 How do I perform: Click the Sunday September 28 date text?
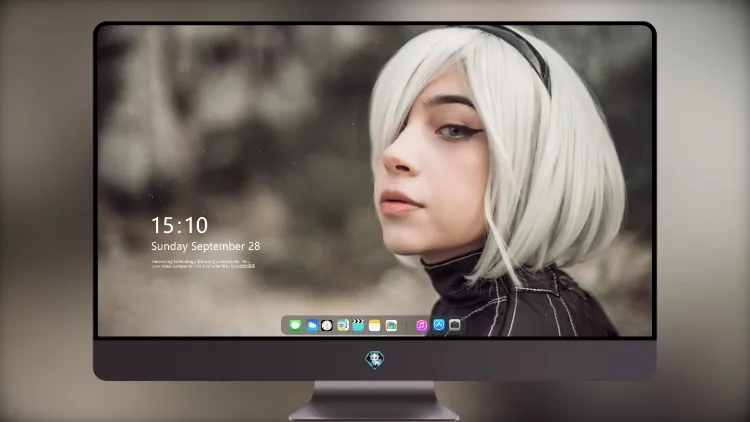(206, 246)
